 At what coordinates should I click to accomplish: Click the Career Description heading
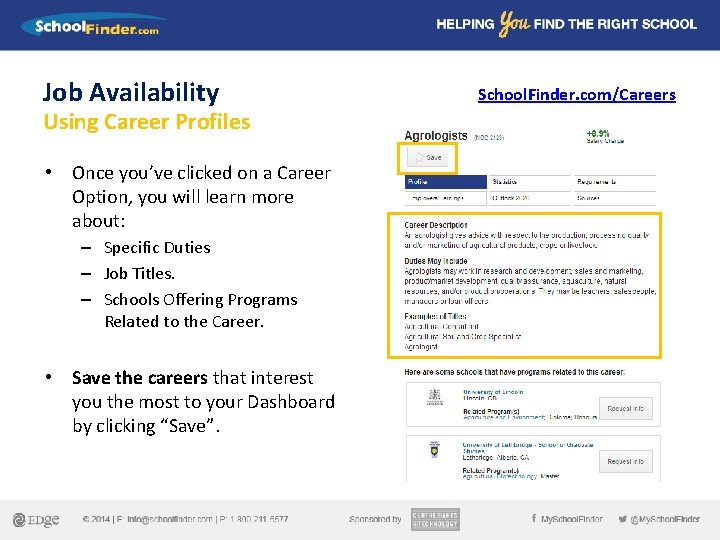[x=436, y=225]
